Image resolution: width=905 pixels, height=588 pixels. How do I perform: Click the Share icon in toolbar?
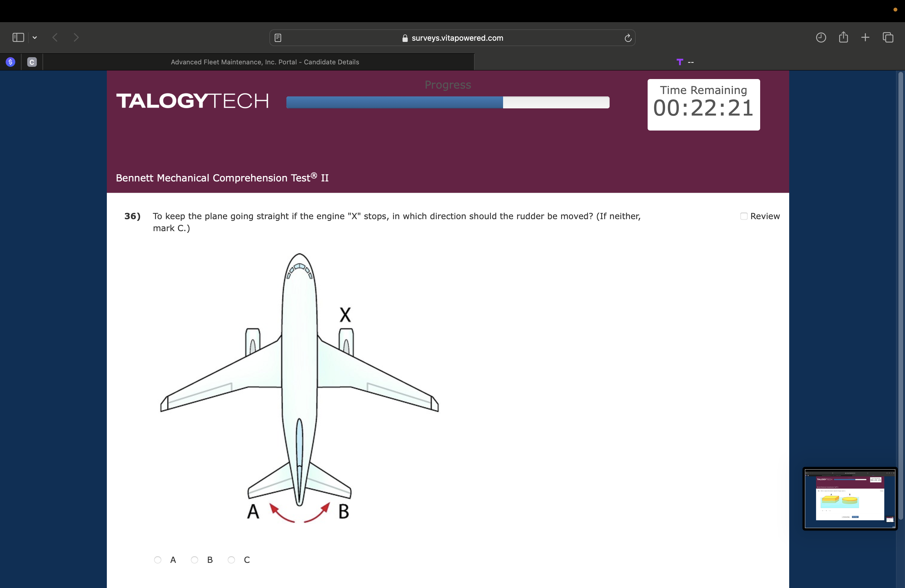point(843,37)
